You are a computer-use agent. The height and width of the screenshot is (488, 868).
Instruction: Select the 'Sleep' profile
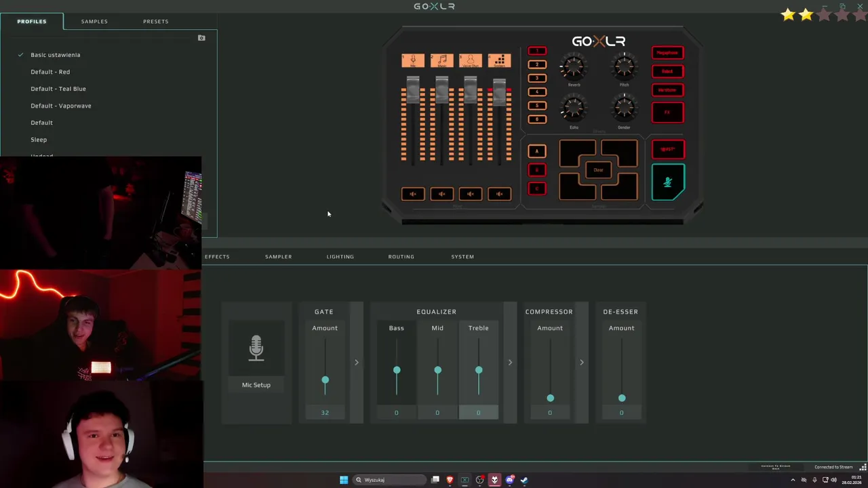tap(39, 140)
